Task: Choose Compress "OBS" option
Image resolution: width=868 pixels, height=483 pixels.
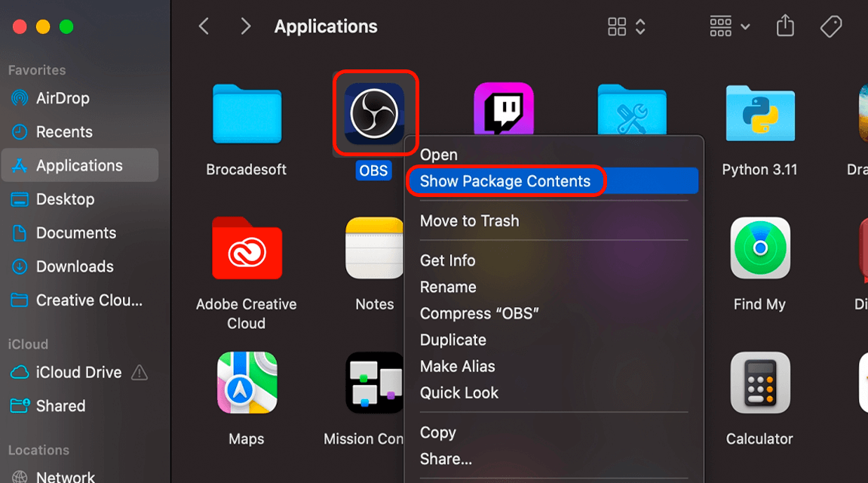Action: 480,313
